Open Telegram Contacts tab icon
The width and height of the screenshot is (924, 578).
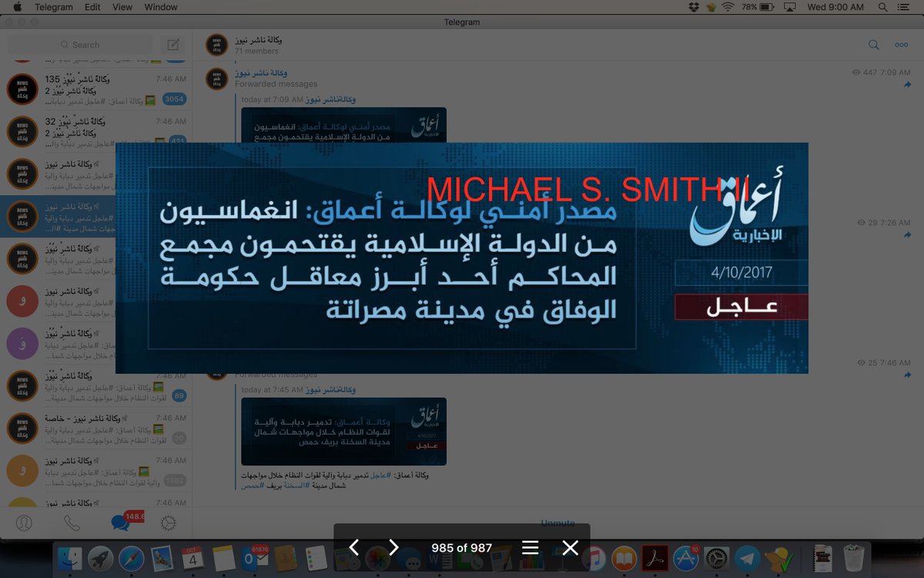(x=24, y=523)
